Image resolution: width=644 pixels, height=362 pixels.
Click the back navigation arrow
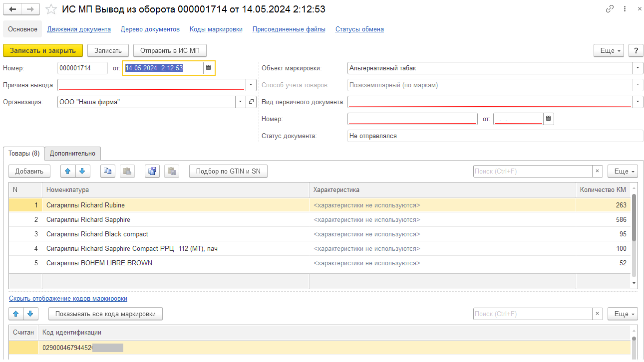13,9
